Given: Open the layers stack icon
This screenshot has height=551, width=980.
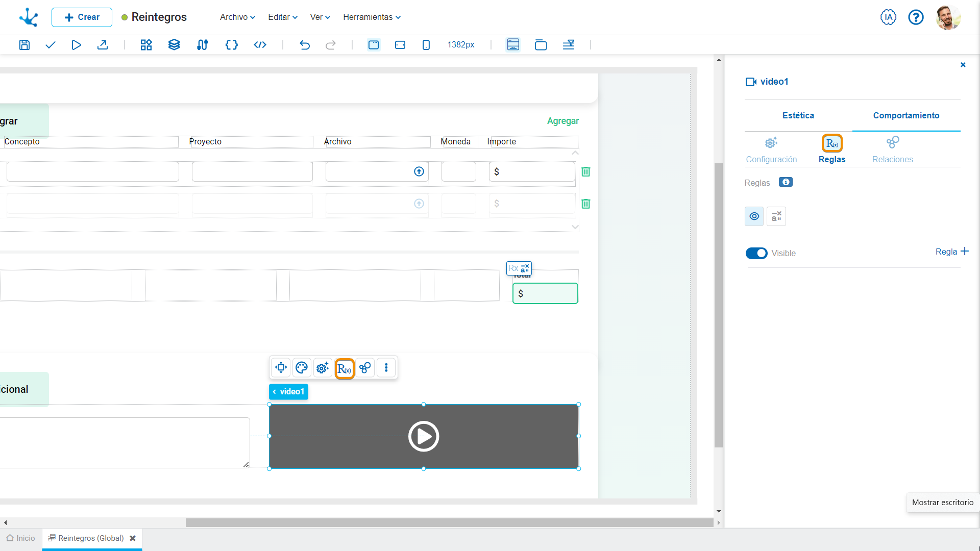Looking at the screenshot, I should [174, 45].
